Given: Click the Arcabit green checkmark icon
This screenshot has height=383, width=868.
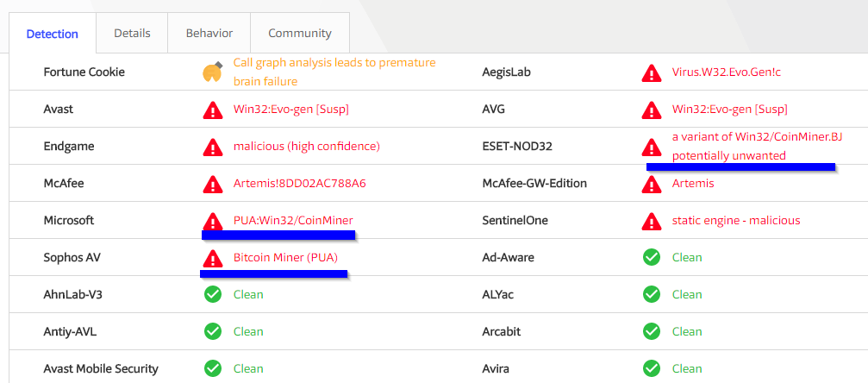Looking at the screenshot, I should tap(653, 331).
